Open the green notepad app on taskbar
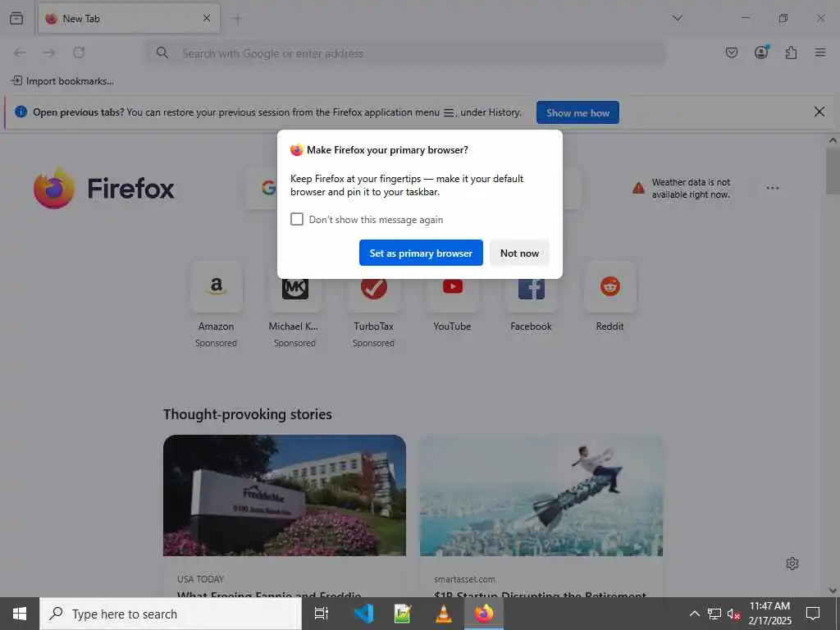This screenshot has height=630, width=840. pos(403,614)
